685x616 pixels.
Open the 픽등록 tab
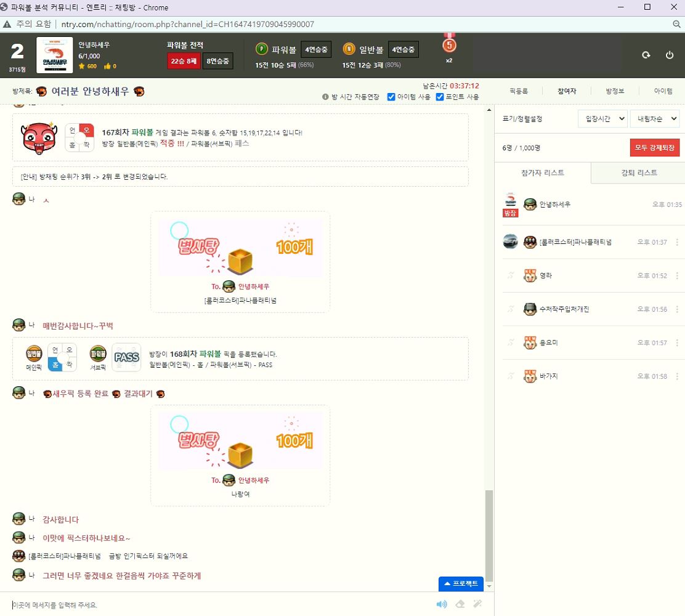[x=519, y=91]
